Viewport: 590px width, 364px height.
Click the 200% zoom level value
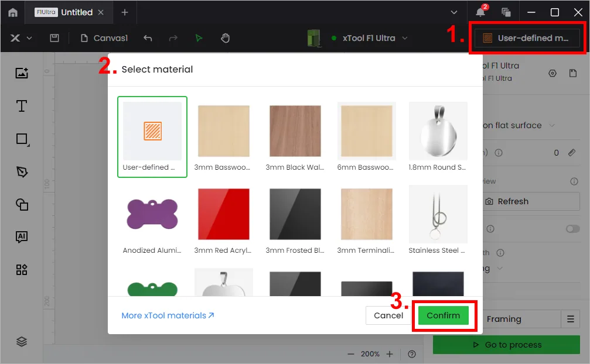[370, 354]
